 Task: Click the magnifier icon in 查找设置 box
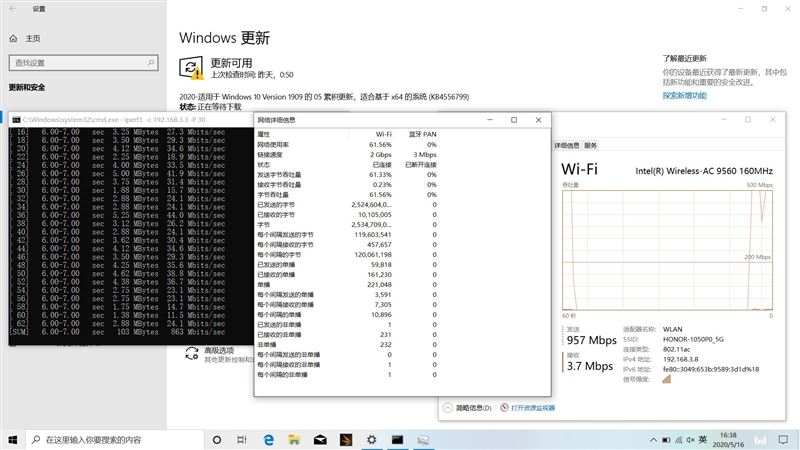pos(151,63)
